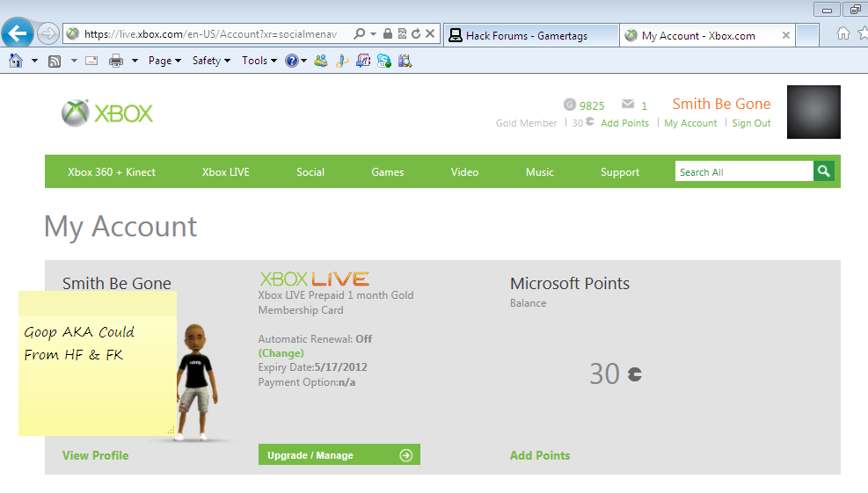Click the Skype add-on icon in toolbar
This screenshot has width=868, height=493.
coord(384,61)
